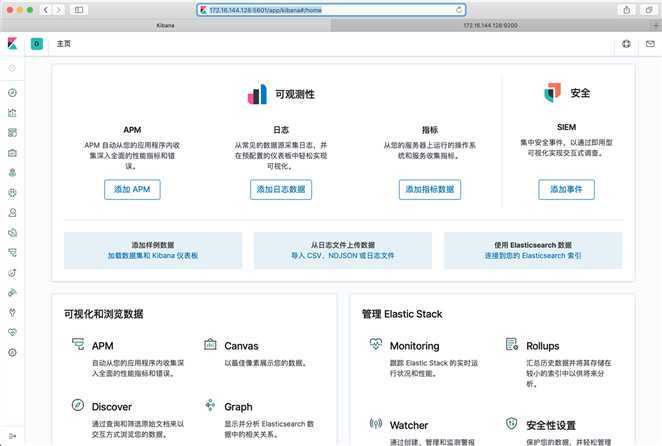The height and width of the screenshot is (446, 662).
Task: Open Canvas from the sidebar icon
Action: [x=12, y=152]
